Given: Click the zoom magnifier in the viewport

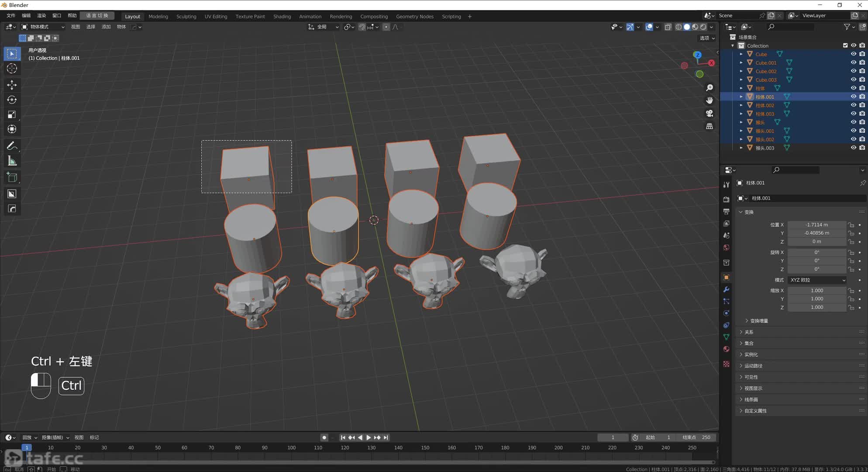Looking at the screenshot, I should (710, 88).
